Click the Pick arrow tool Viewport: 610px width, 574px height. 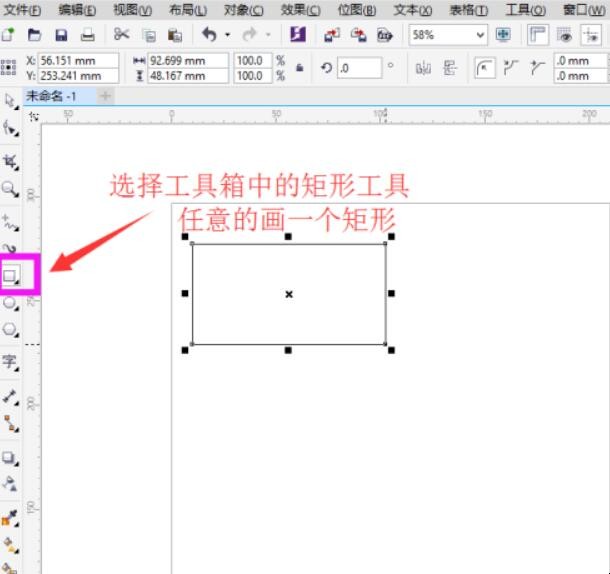click(x=11, y=101)
